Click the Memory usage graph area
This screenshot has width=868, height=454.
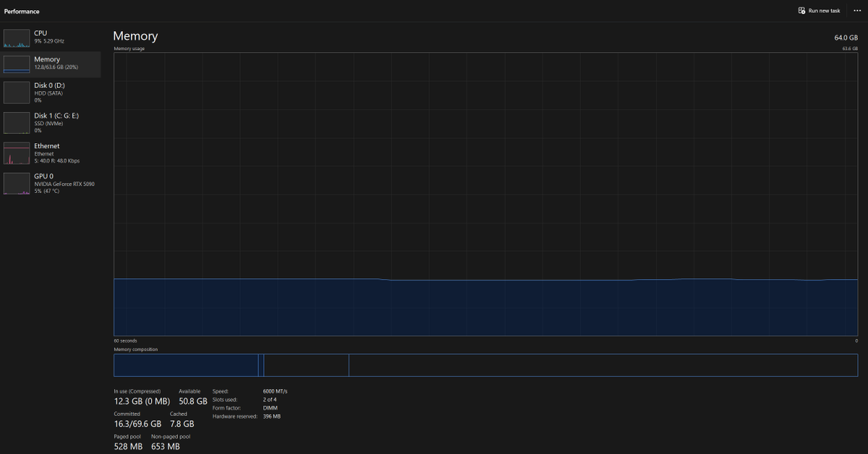[x=486, y=194]
